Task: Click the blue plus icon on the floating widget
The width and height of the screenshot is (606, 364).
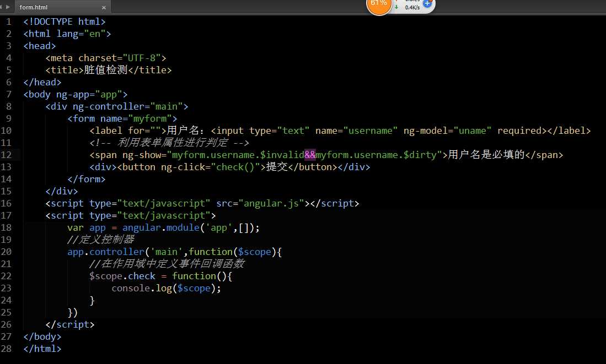Action: (x=427, y=4)
